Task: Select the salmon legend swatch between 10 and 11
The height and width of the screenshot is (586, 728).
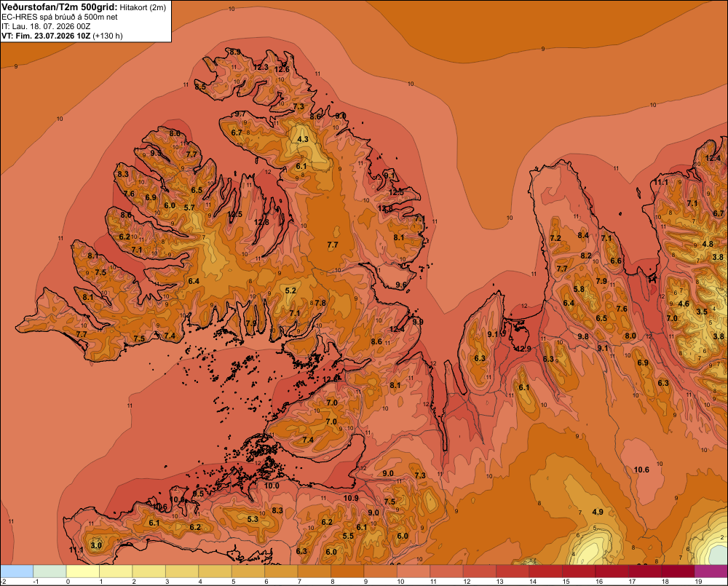Action: pos(414,571)
